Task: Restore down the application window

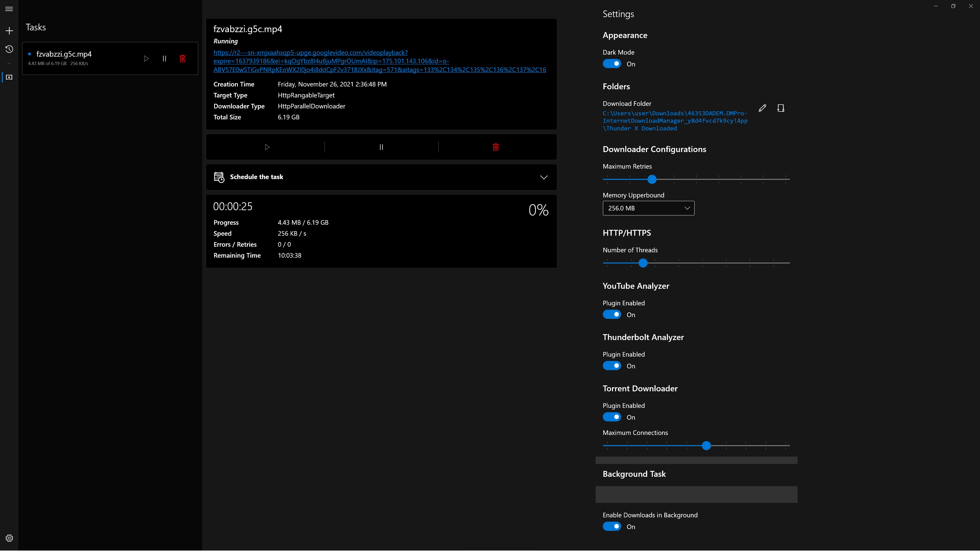Action: pos(953,6)
